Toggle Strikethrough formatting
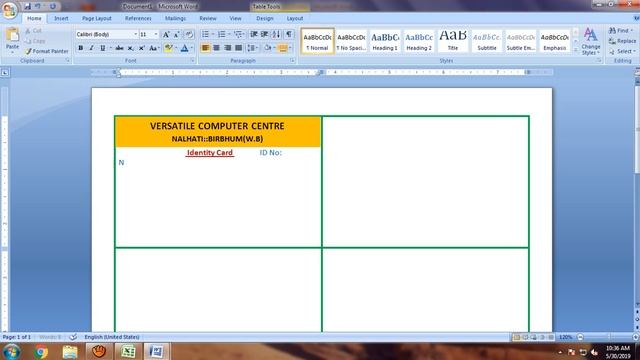The height and width of the screenshot is (360, 640). point(119,48)
